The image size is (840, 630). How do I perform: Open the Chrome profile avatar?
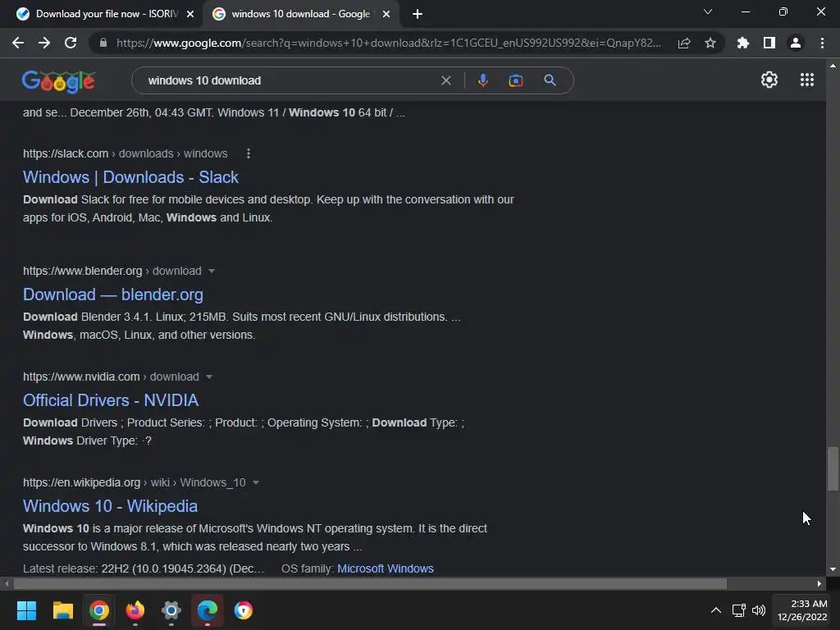click(796, 43)
